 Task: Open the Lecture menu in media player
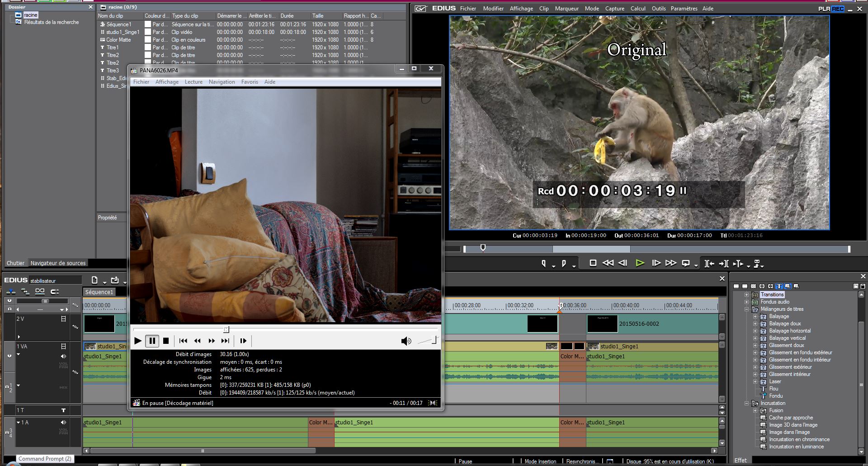click(193, 82)
